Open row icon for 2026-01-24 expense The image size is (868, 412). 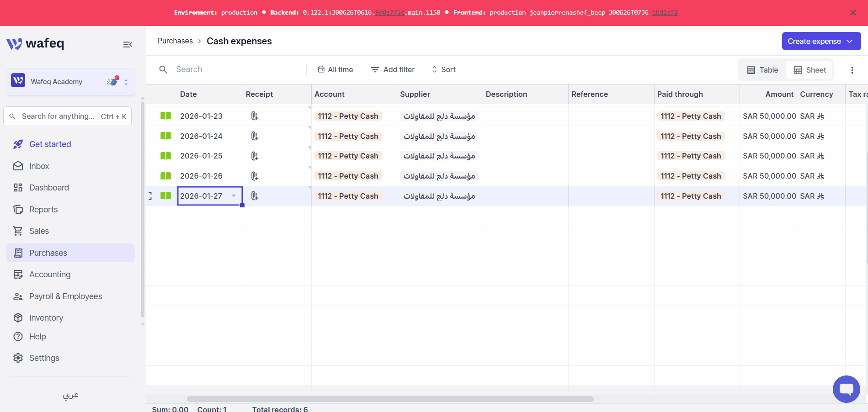tap(165, 136)
